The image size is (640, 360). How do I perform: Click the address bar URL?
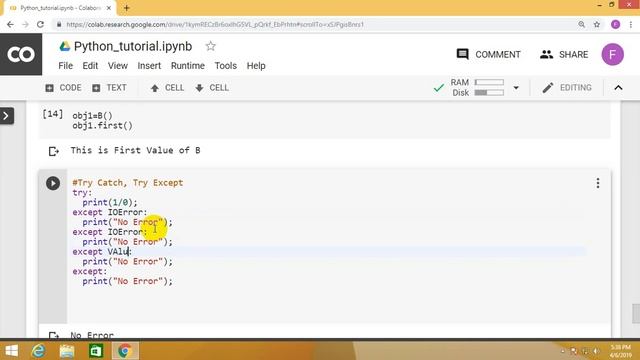click(215, 24)
